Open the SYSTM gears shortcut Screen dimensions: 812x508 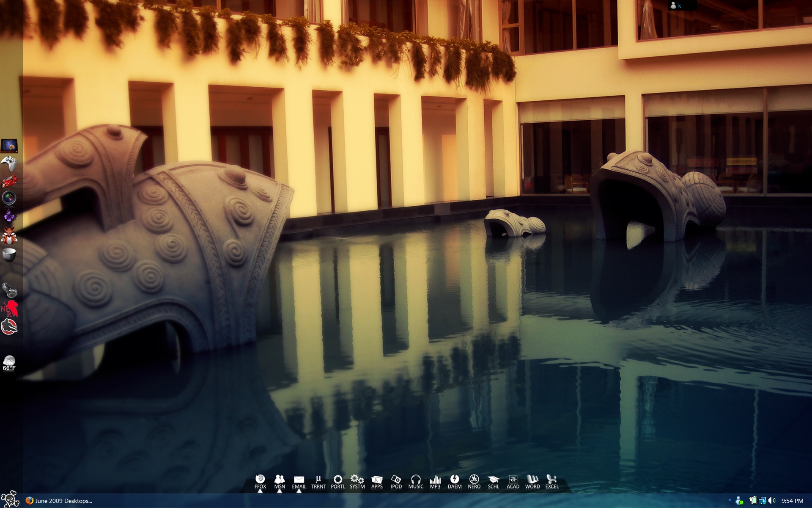(x=357, y=480)
